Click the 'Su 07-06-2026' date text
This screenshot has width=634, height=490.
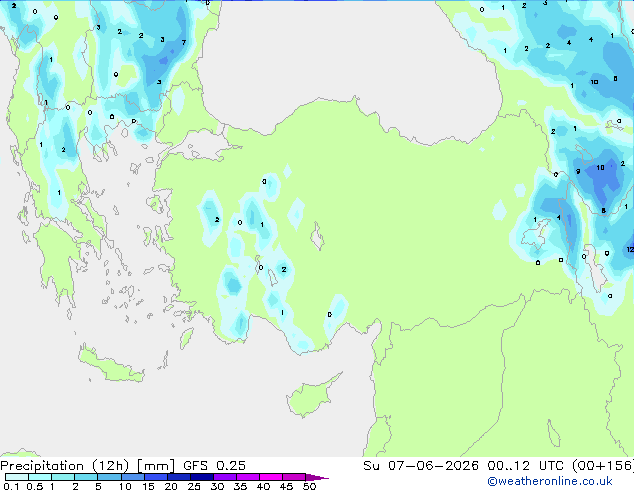pos(421,466)
